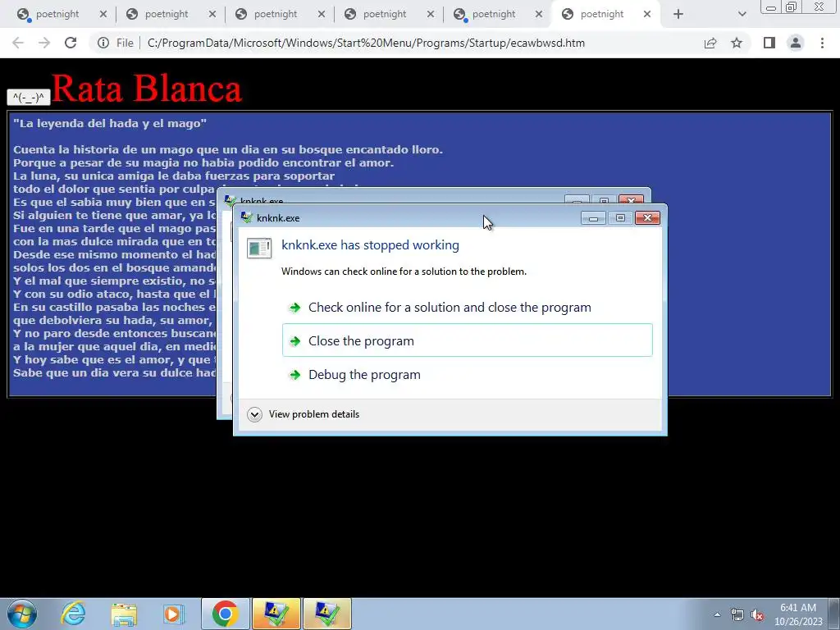
Task: Select first knknk.exe error taskbar item
Action: point(276,614)
